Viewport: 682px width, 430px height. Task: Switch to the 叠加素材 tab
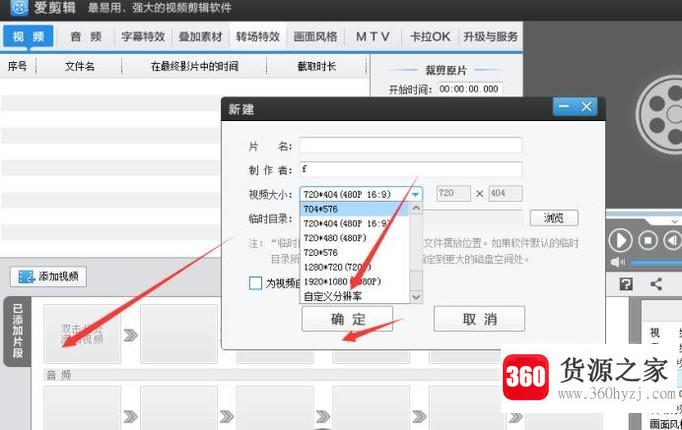pyautogui.click(x=200, y=37)
